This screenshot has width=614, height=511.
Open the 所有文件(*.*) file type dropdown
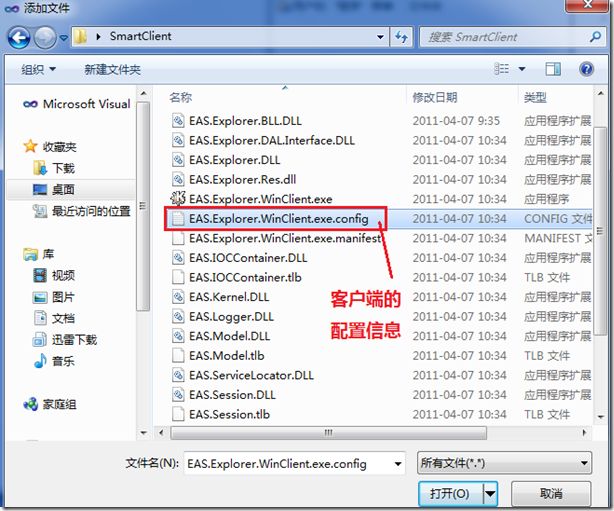click(x=504, y=463)
